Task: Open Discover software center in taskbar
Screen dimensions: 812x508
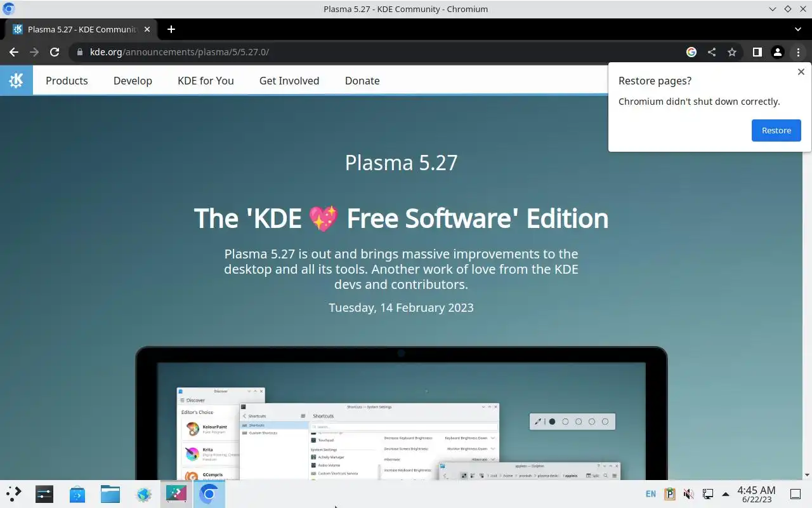Action: (77, 494)
